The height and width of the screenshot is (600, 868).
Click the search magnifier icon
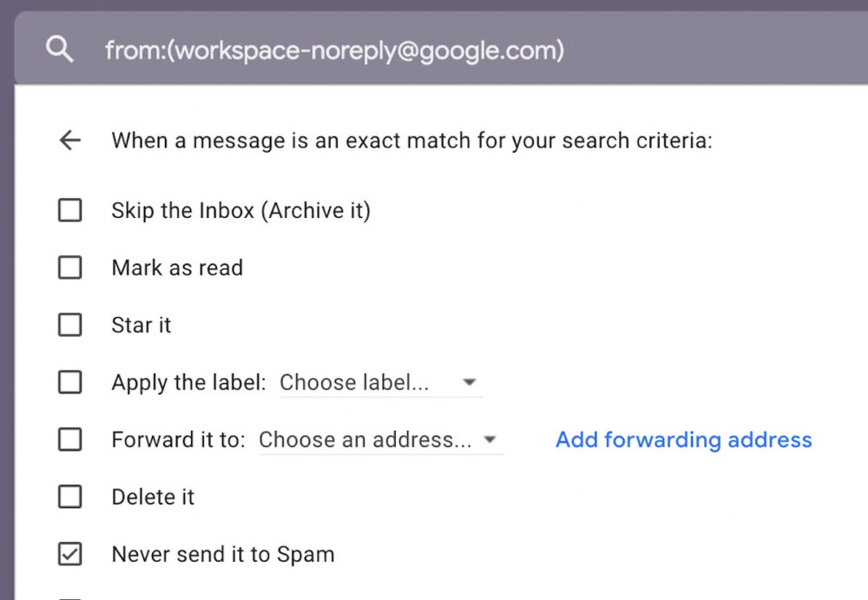59,49
